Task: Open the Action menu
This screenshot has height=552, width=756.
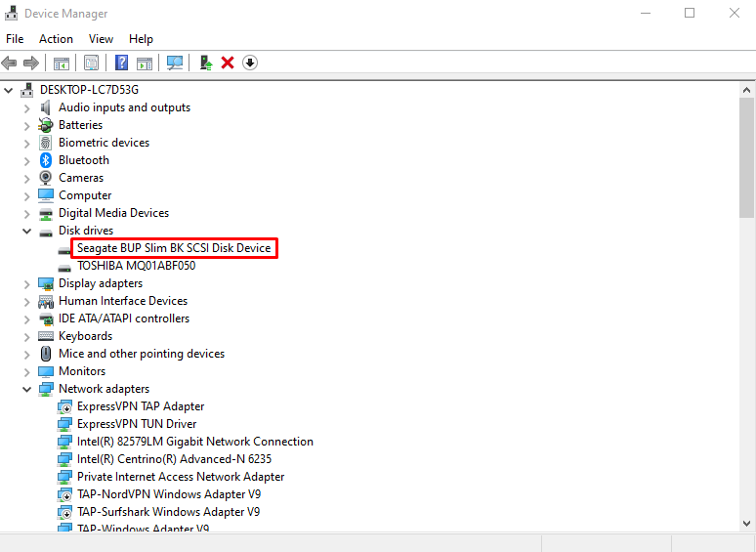Action: click(56, 39)
